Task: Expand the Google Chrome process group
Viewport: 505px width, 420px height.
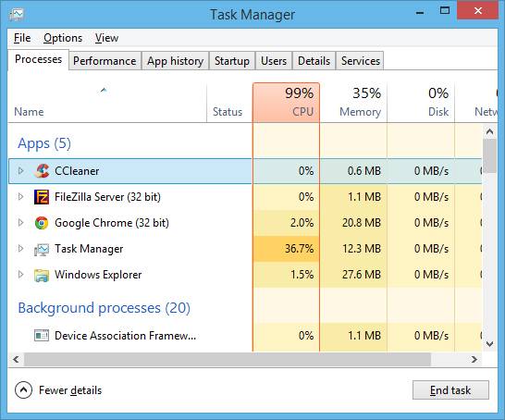Action: coord(20,223)
